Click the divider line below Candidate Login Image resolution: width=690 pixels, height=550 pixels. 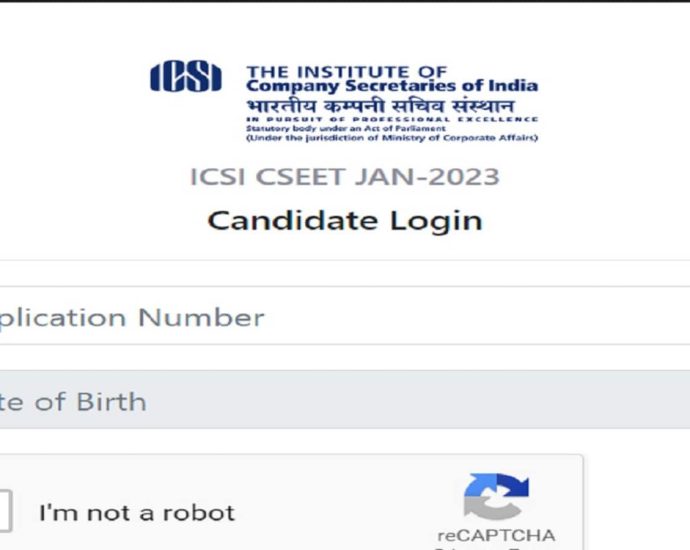345,260
